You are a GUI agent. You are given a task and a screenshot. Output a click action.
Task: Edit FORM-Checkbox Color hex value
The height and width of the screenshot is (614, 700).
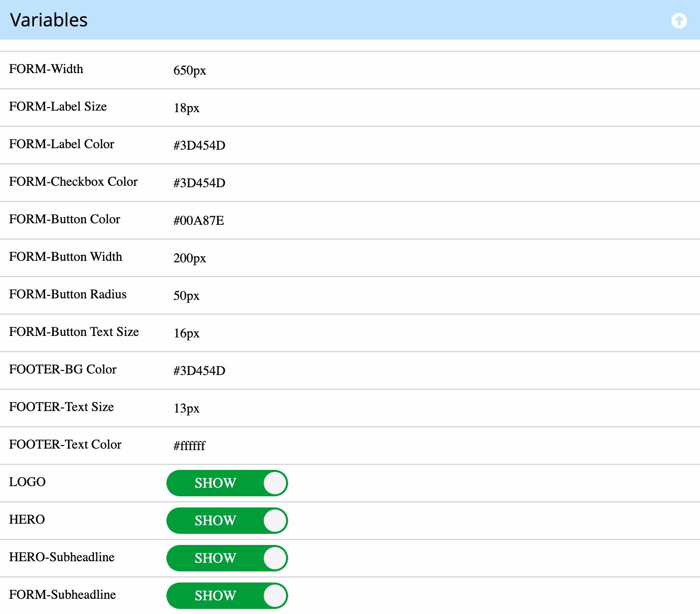point(199,183)
